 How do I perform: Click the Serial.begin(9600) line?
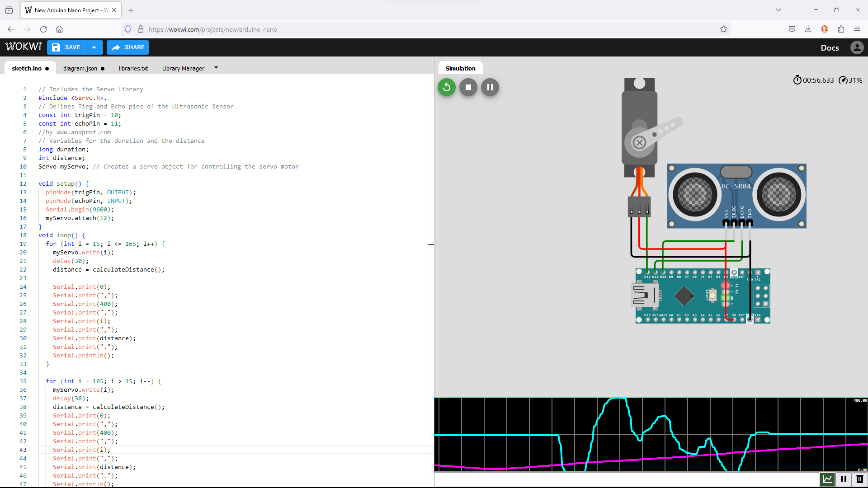click(80, 210)
